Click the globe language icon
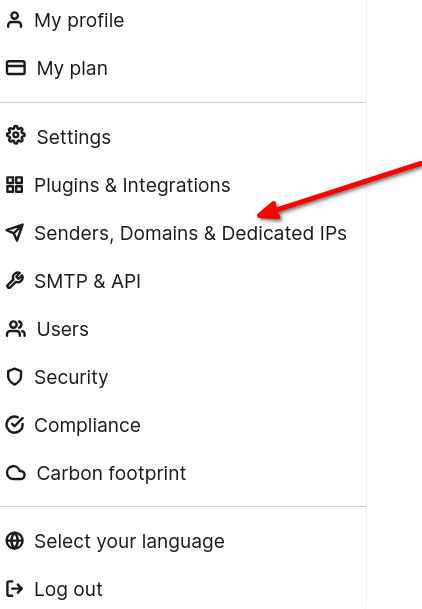The image size is (422, 609). click(x=15, y=541)
